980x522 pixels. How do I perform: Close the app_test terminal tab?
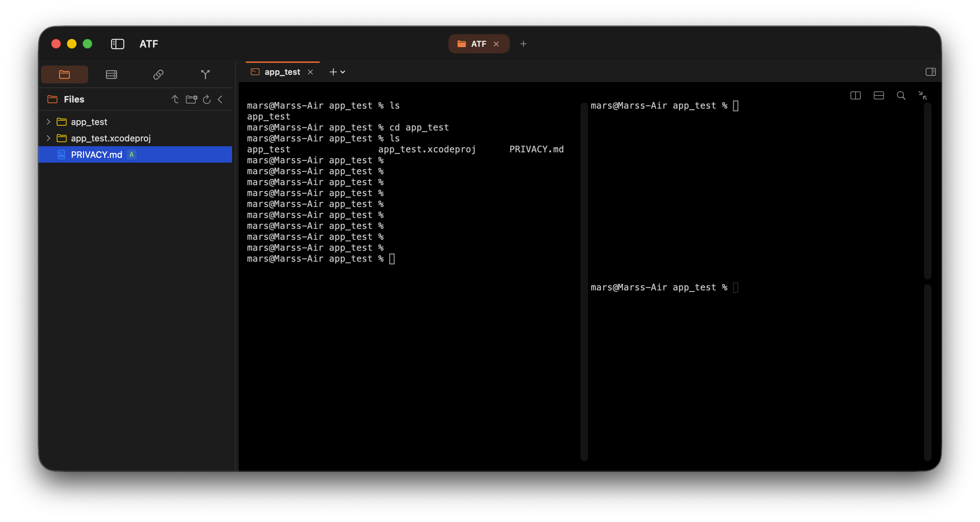pos(310,72)
